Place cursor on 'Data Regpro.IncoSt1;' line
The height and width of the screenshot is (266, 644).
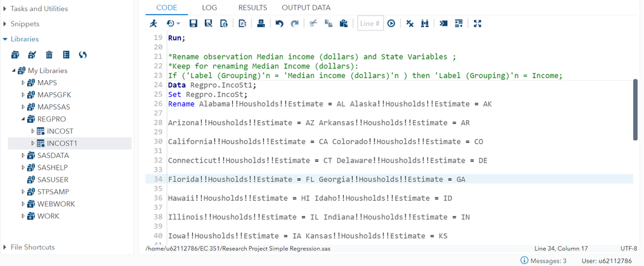coord(212,85)
